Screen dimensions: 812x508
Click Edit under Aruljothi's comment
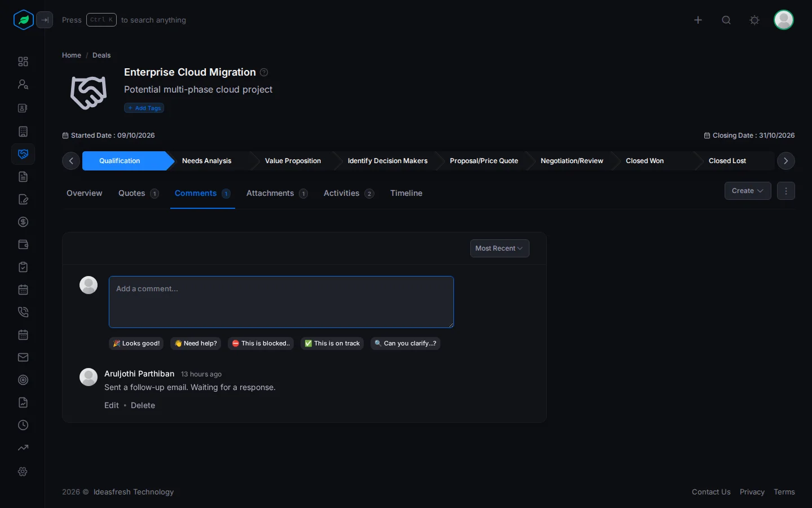click(x=112, y=405)
